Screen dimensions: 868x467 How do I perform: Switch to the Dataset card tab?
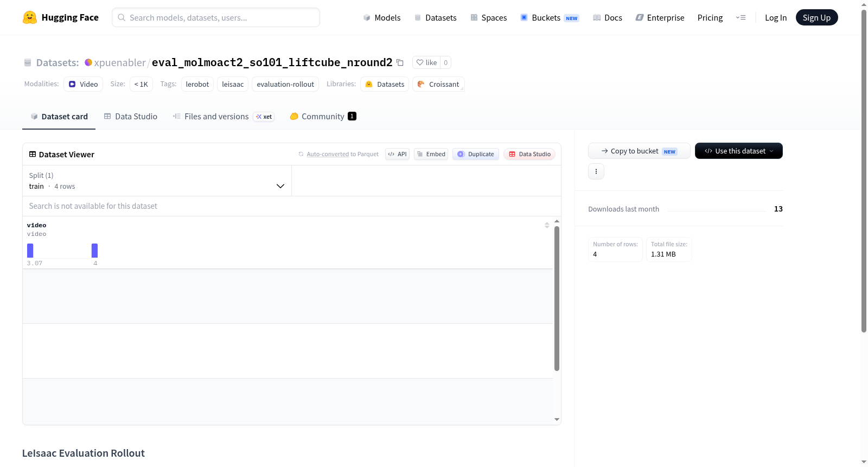59,116
